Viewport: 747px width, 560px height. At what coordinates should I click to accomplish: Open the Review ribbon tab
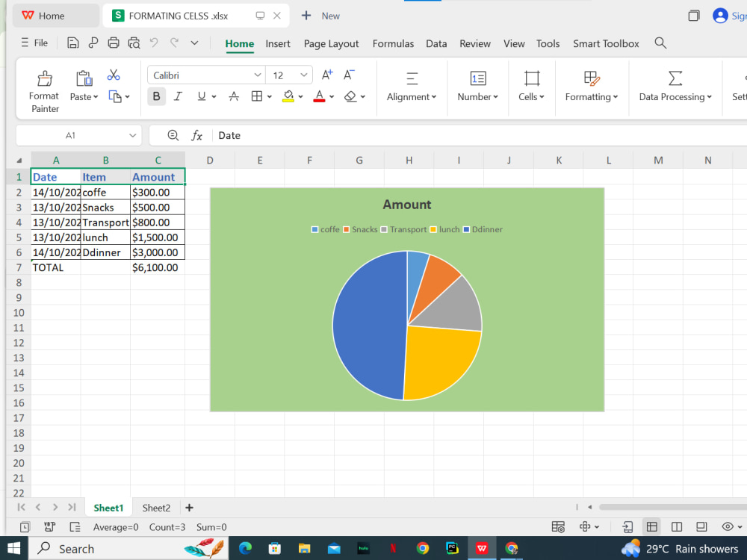pyautogui.click(x=475, y=43)
